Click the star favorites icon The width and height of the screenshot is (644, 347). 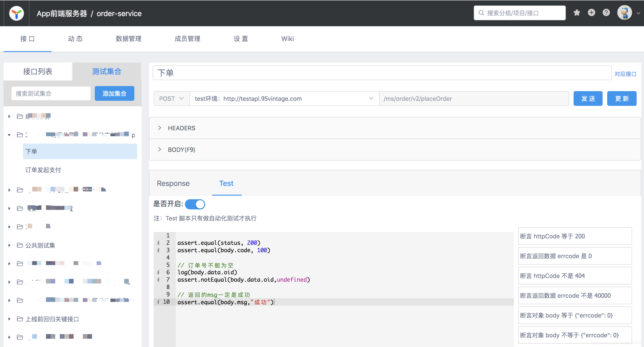click(577, 12)
